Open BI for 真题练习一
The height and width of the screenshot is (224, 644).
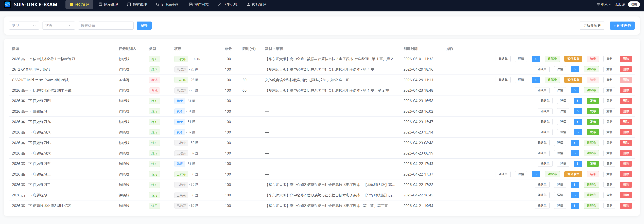575,195
